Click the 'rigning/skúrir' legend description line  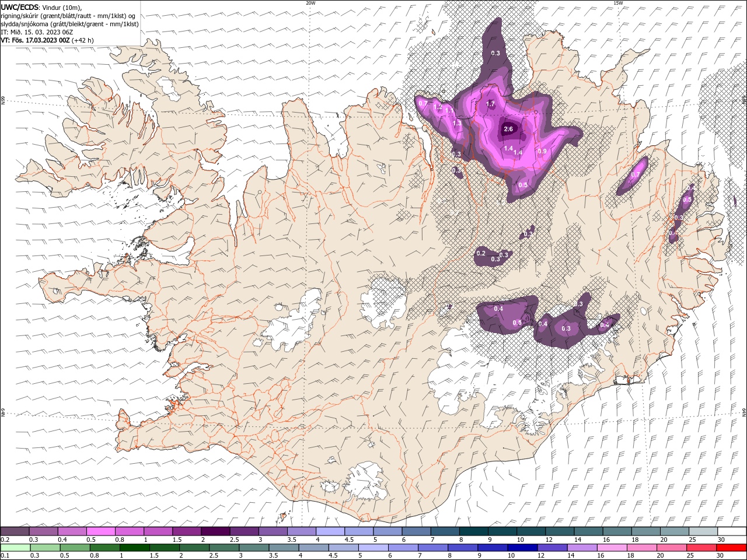68,16
